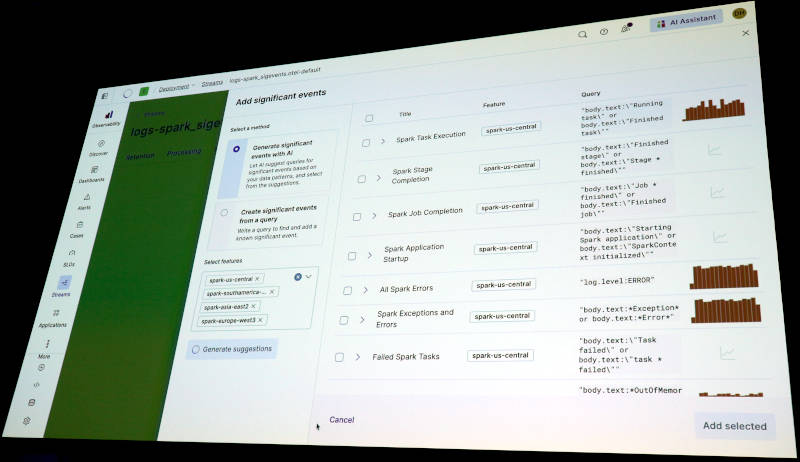
Task: Click the Spark Exceptions and Errors histogram
Action: (726, 311)
